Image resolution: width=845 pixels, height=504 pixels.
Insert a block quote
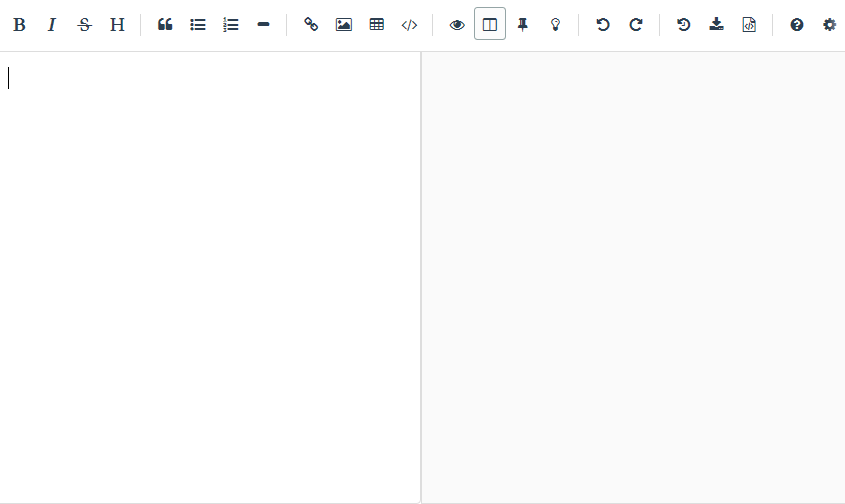pos(165,25)
